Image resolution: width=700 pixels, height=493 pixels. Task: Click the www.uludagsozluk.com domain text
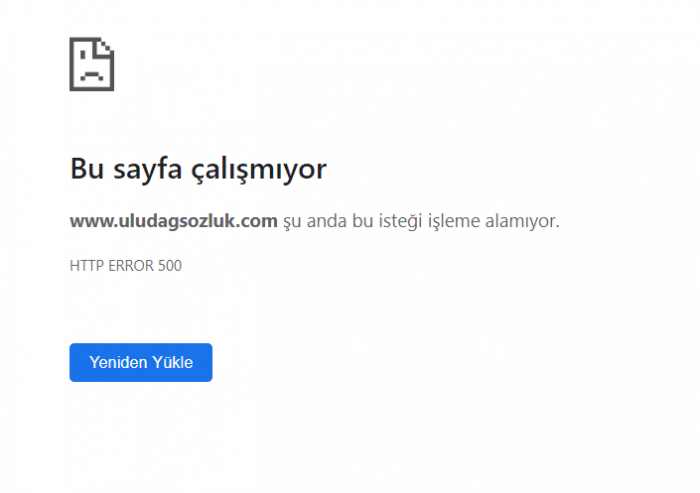tap(174, 221)
